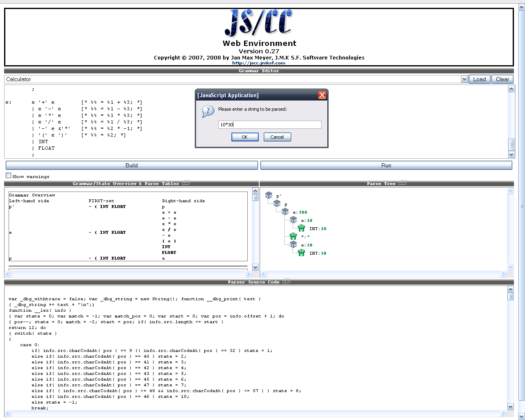Open the http://jscc.jmksf.com link
The height and width of the screenshot is (420, 525).
259,63
